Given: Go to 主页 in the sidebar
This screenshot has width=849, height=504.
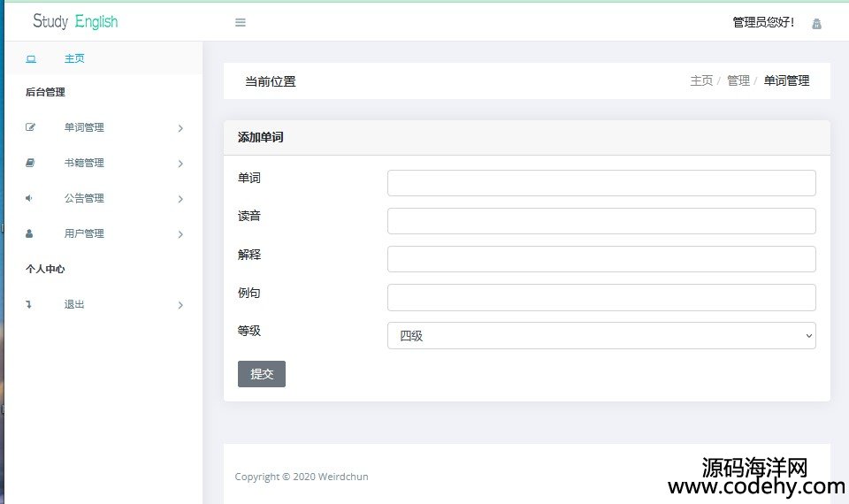Looking at the screenshot, I should pos(74,58).
